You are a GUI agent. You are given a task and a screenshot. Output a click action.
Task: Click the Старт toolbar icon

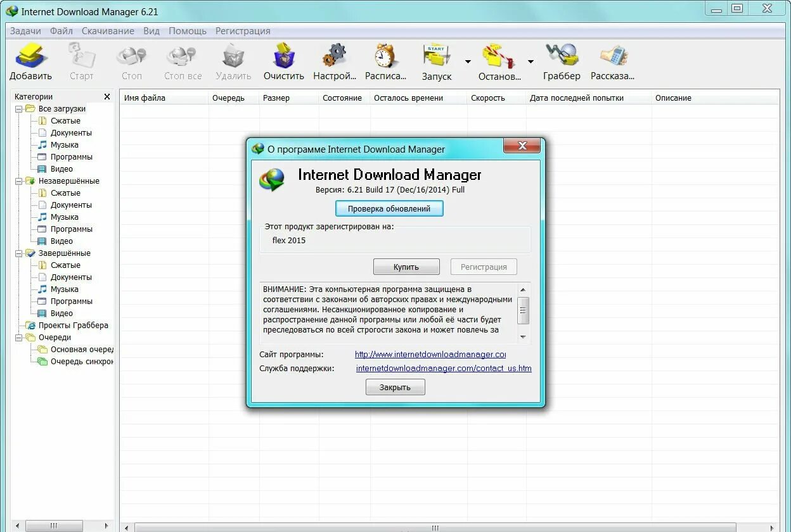tap(81, 56)
